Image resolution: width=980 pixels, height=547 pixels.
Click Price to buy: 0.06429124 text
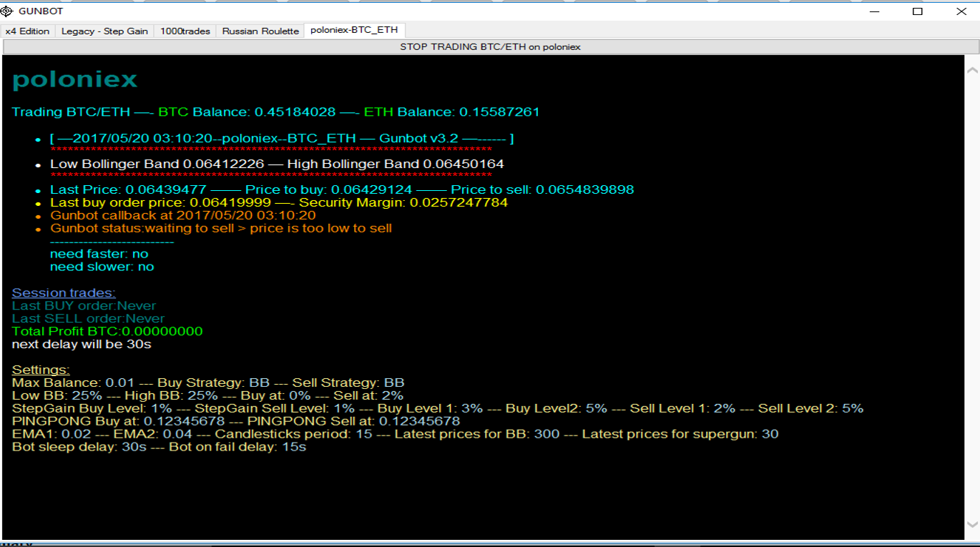328,189
